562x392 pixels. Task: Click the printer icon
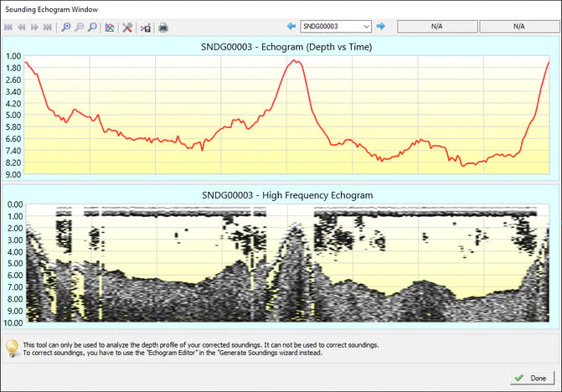pos(163,27)
